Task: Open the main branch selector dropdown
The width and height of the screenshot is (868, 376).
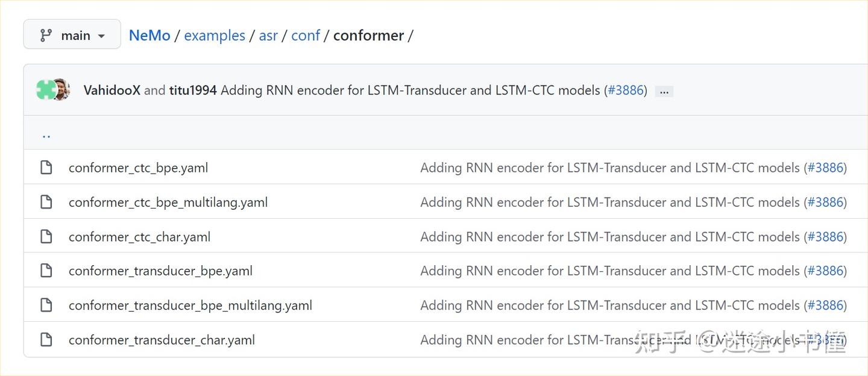Action: coord(72,34)
